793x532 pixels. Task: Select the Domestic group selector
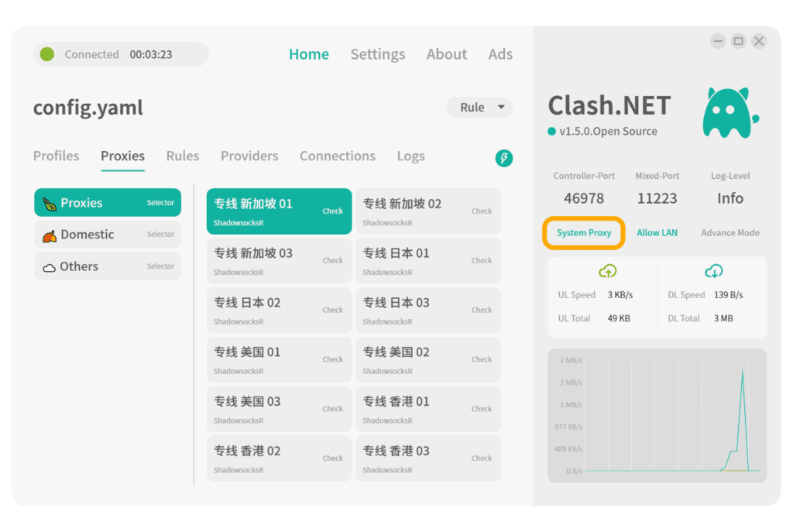[x=107, y=234]
